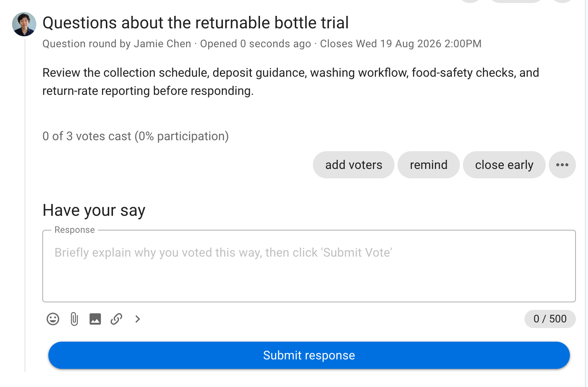This screenshot has height=387, width=588.
Task: Select the close early button
Action: point(504,165)
